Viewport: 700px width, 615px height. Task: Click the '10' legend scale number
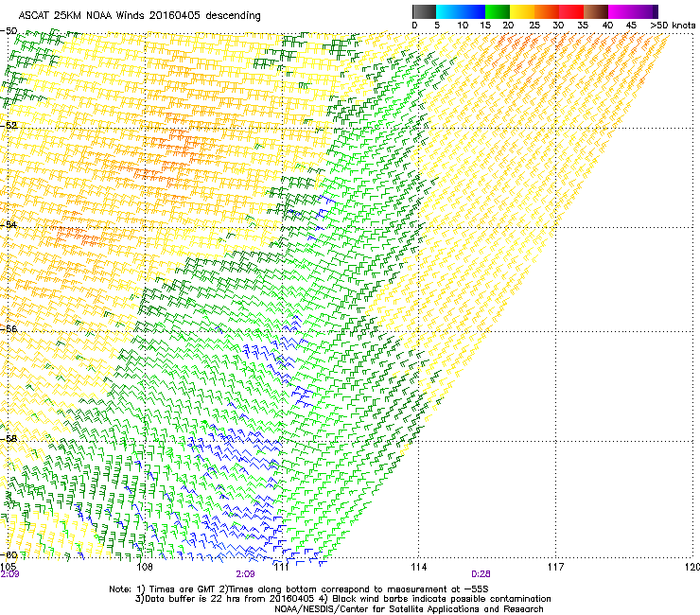pyautogui.click(x=463, y=25)
